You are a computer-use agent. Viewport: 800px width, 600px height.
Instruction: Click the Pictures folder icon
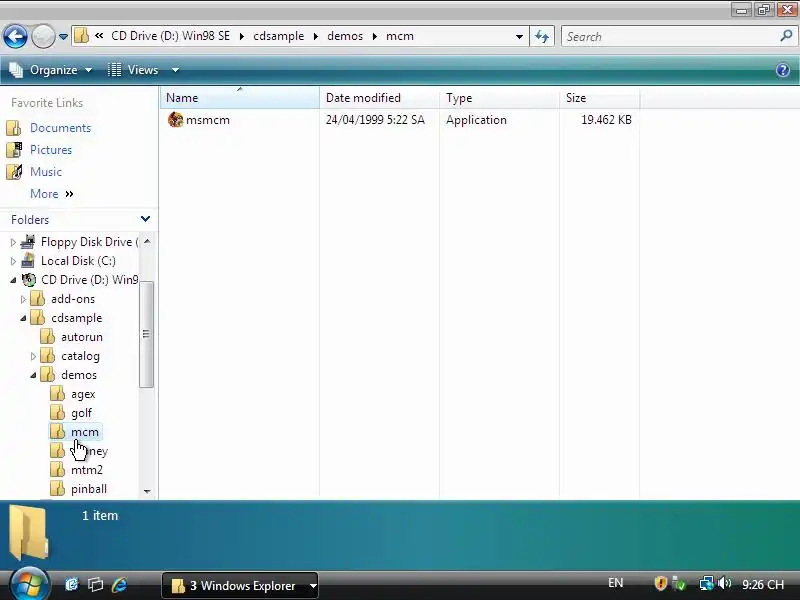(14, 150)
